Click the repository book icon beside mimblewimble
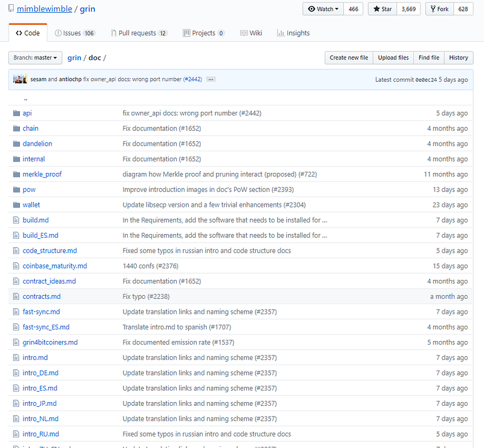This screenshot has width=484, height=448. click(11, 8)
